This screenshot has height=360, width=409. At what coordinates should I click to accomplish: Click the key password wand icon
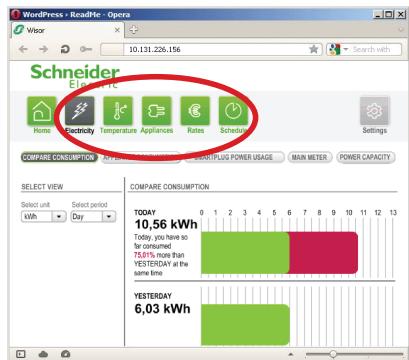coord(86,49)
